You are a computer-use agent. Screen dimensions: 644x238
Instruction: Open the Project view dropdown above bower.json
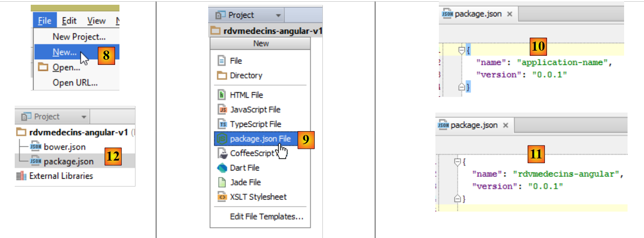click(x=84, y=117)
